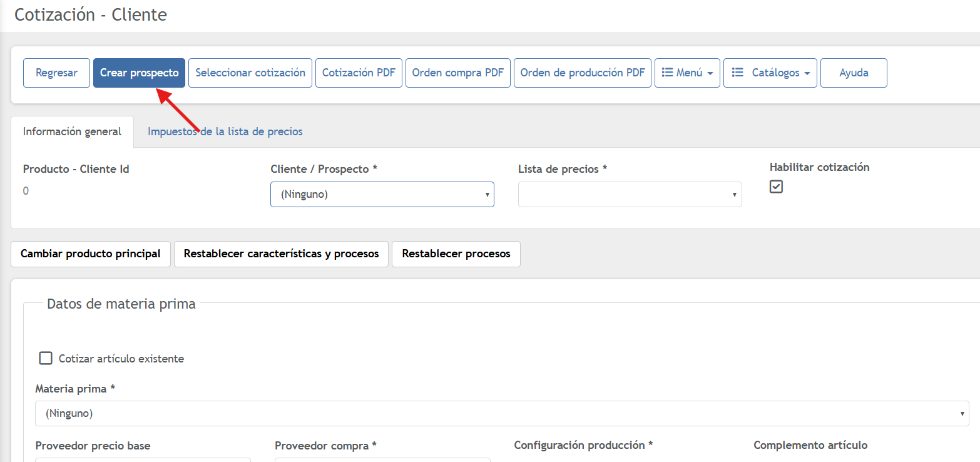The image size is (980, 462).
Task: Uncheck Habilitar cotización checkbox
Action: point(777,187)
